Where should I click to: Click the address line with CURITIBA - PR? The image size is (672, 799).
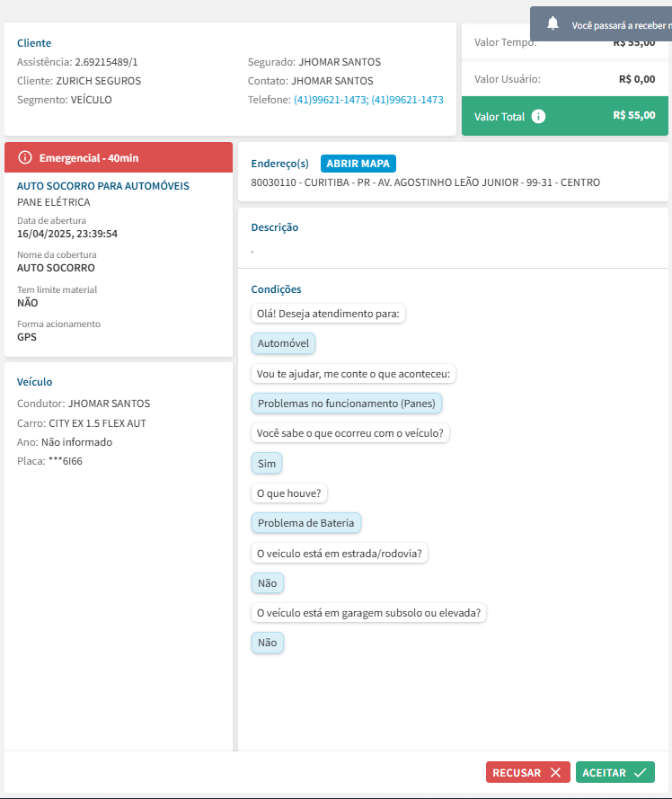click(426, 182)
